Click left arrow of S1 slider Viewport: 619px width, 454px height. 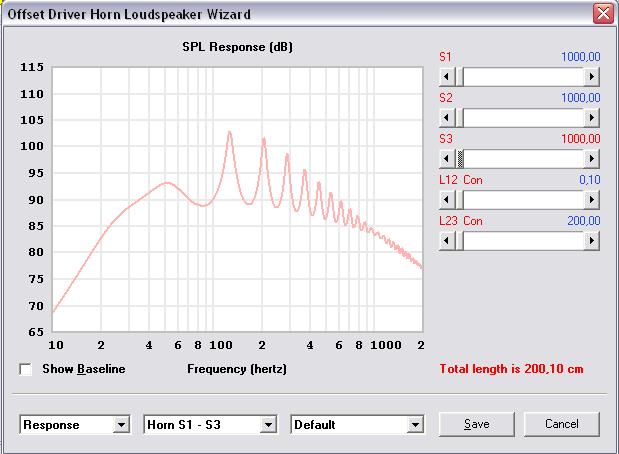coord(447,77)
